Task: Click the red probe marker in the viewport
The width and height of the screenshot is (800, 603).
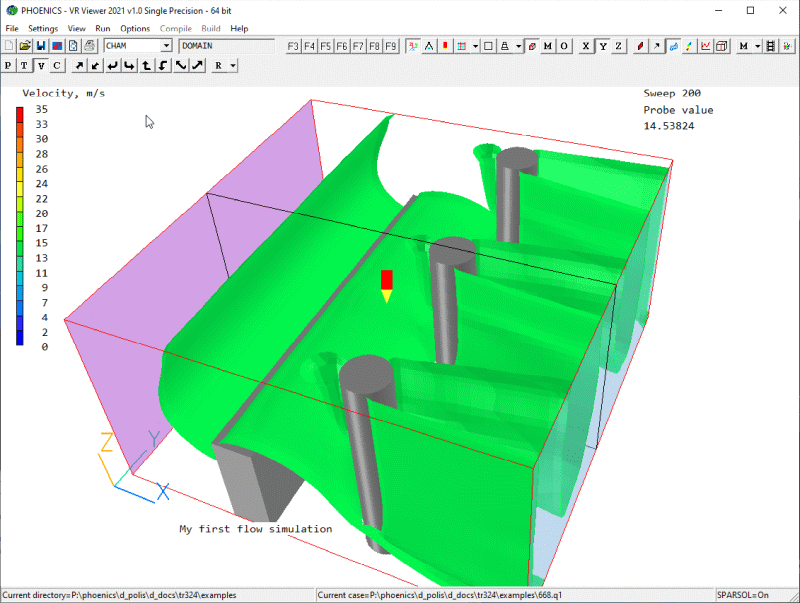Action: (387, 279)
